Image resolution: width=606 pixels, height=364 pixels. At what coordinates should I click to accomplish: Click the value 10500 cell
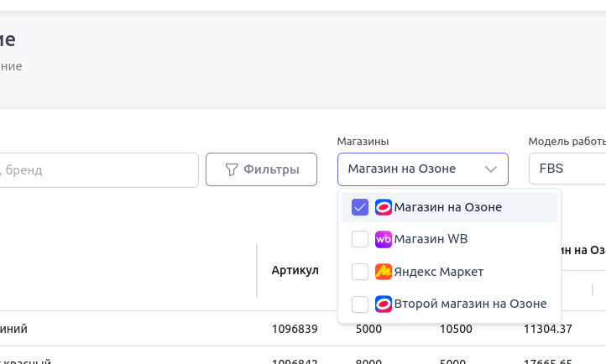click(456, 329)
